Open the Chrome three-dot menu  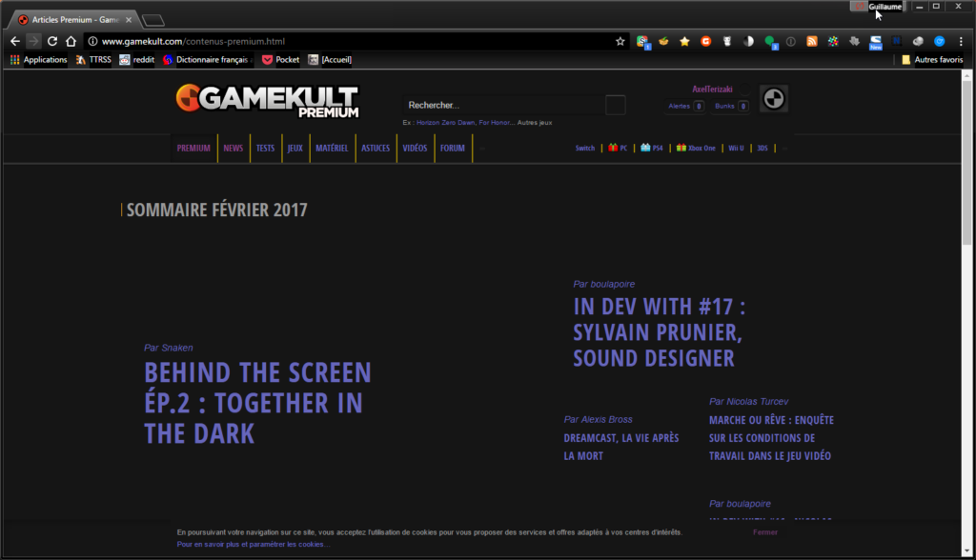[961, 41]
